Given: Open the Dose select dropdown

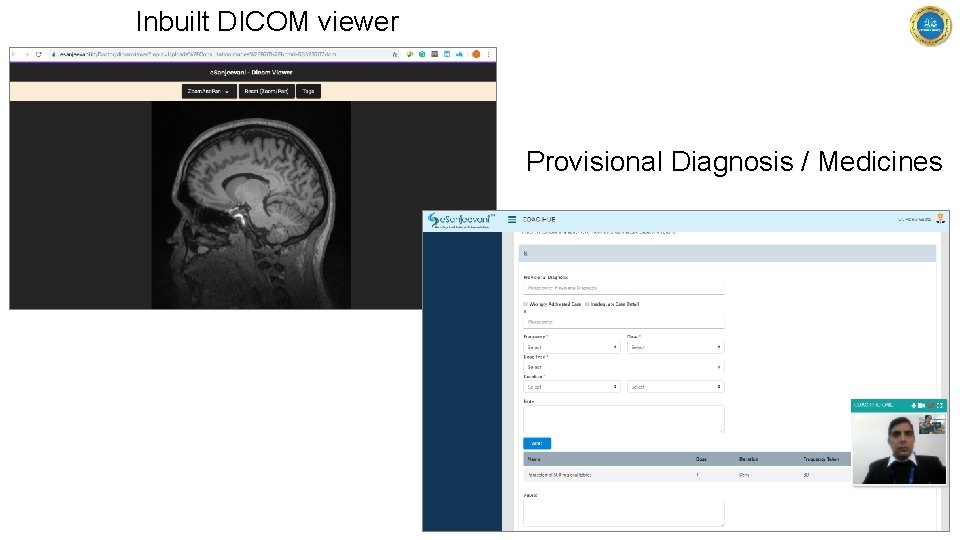Looking at the screenshot, I should tap(675, 347).
